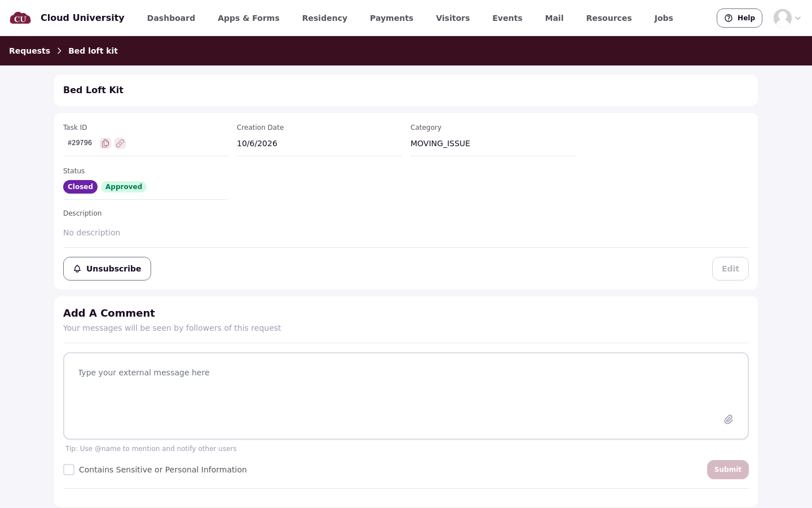Image resolution: width=812 pixels, height=508 pixels.
Task: Click the @name mention tip text
Action: 151,449
